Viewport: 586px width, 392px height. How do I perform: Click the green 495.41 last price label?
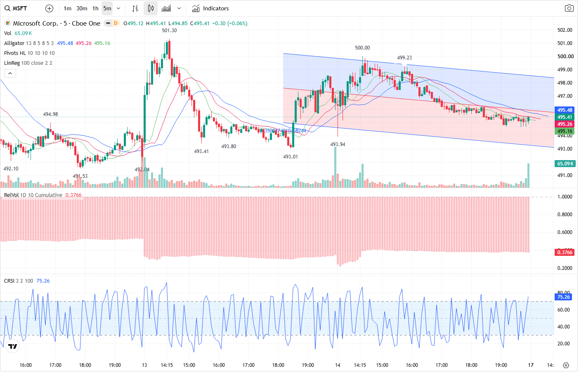tap(565, 117)
